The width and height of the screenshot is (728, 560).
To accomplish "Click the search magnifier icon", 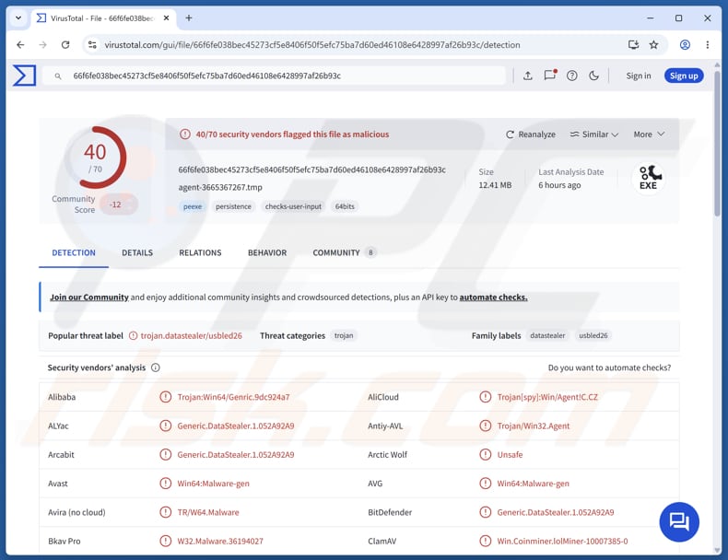I will (58, 76).
